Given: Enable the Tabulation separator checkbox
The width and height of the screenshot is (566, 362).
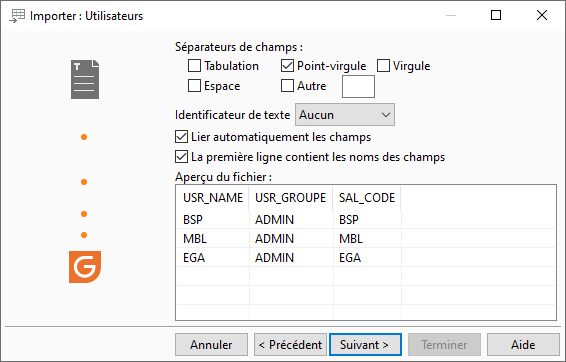Looking at the screenshot, I should [194, 66].
